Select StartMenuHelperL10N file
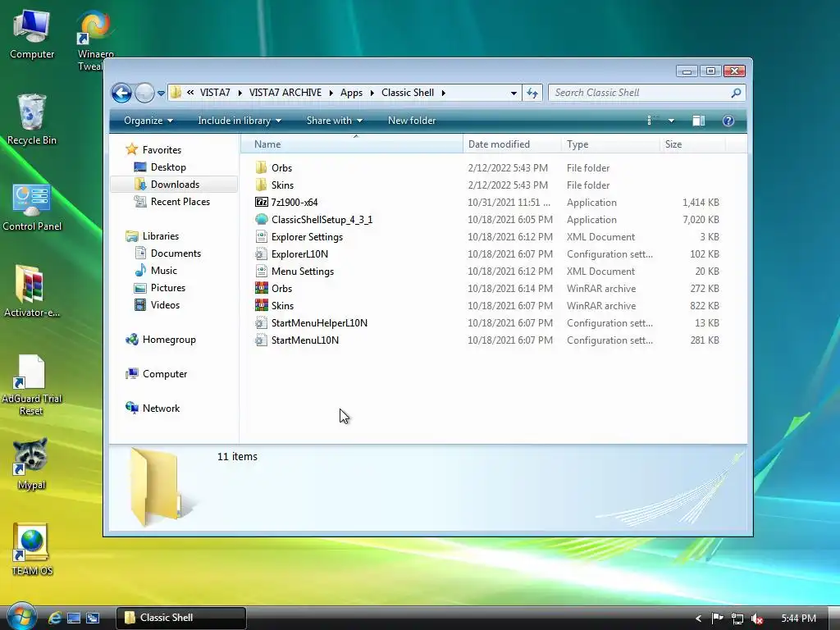 click(x=319, y=323)
